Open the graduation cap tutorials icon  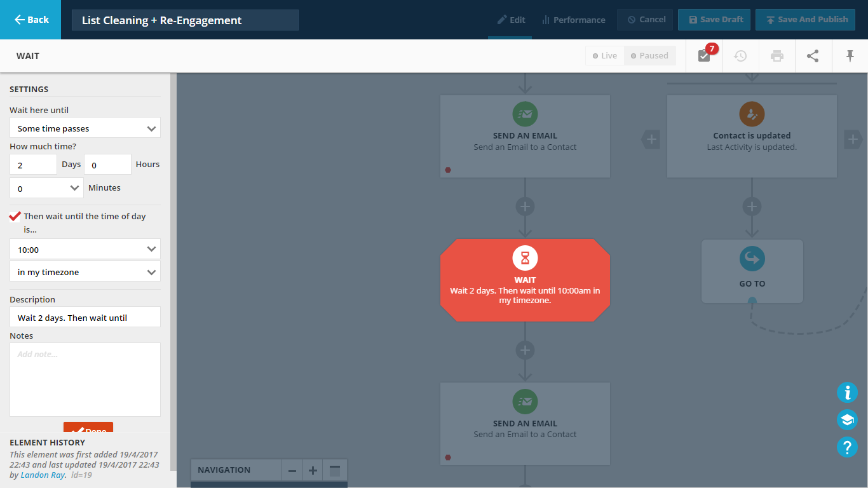pyautogui.click(x=847, y=420)
